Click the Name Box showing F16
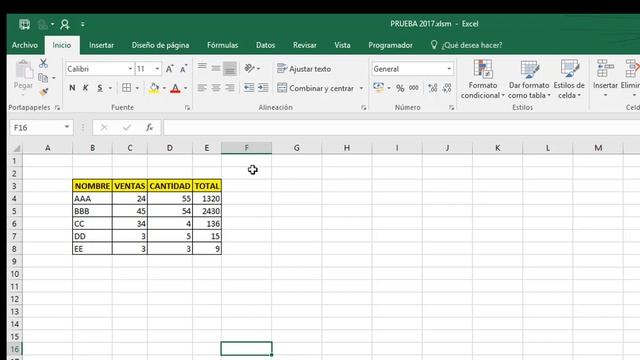The width and height of the screenshot is (640, 360). pos(41,128)
